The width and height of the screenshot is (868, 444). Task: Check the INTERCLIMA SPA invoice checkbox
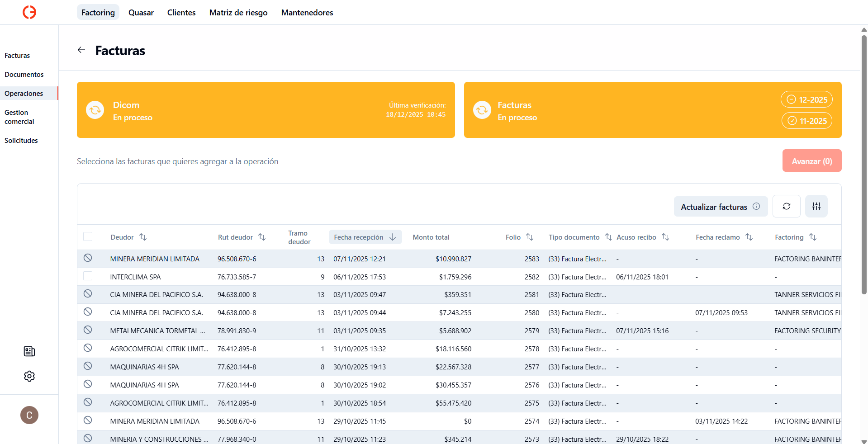pyautogui.click(x=88, y=276)
